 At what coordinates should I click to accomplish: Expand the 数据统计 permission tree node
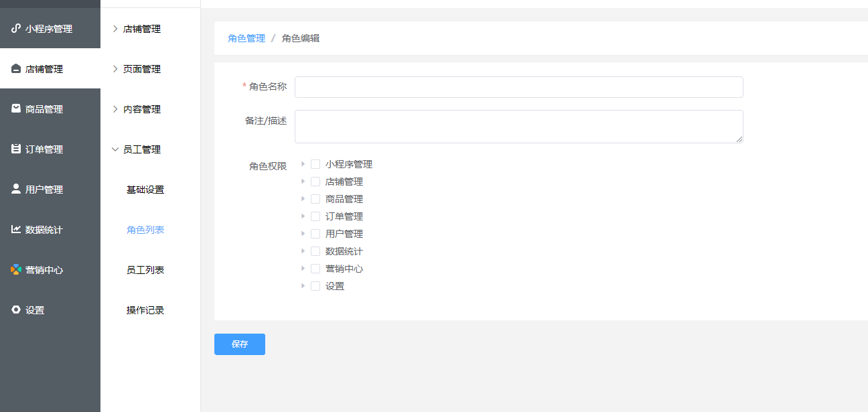[303, 251]
